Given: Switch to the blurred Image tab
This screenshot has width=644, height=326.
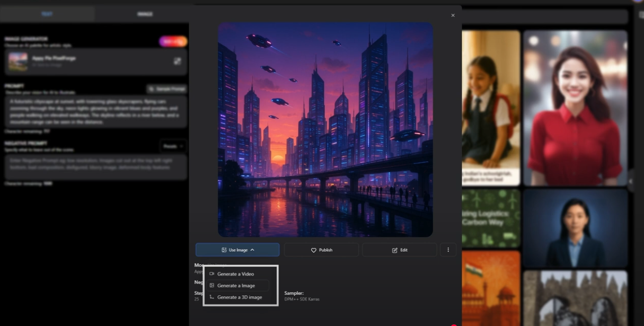Looking at the screenshot, I should pyautogui.click(x=145, y=14).
